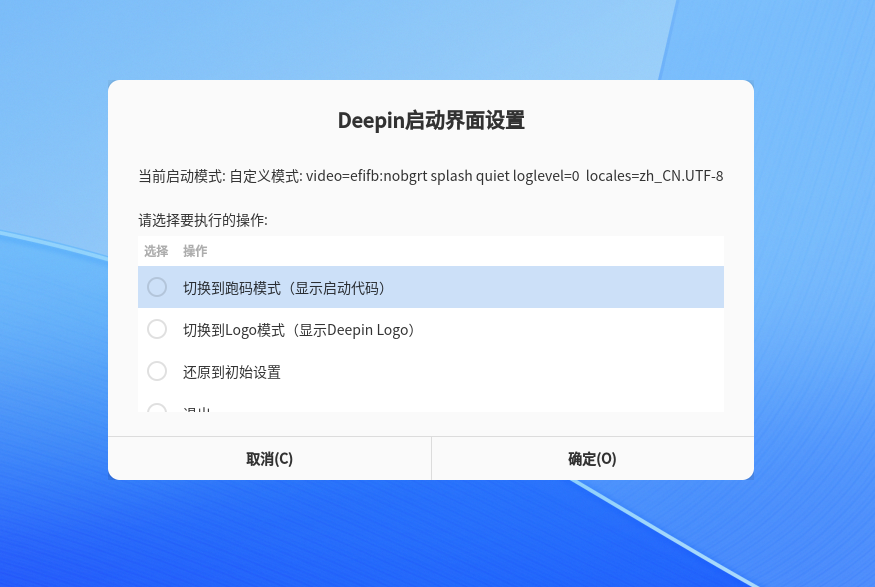Viewport: 875px width, 587px height.
Task: Select the radio button for 切换到跑码模式
Action: 157,287
